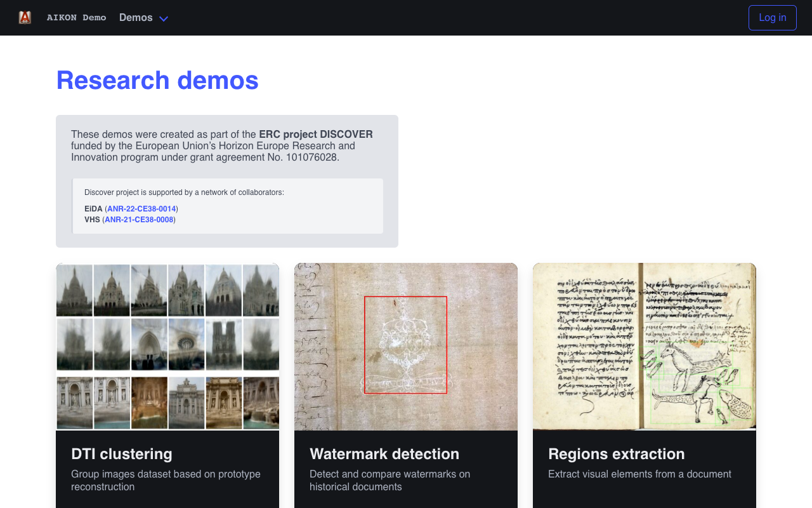812x508 pixels.
Task: Open the AIKON Demo home link
Action: point(76,18)
